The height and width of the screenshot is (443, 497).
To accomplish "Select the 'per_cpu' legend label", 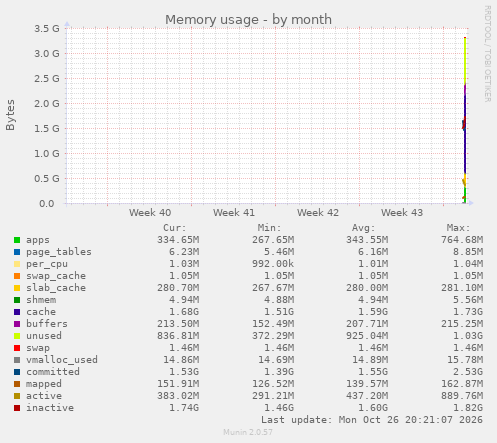I will (x=47, y=264).
